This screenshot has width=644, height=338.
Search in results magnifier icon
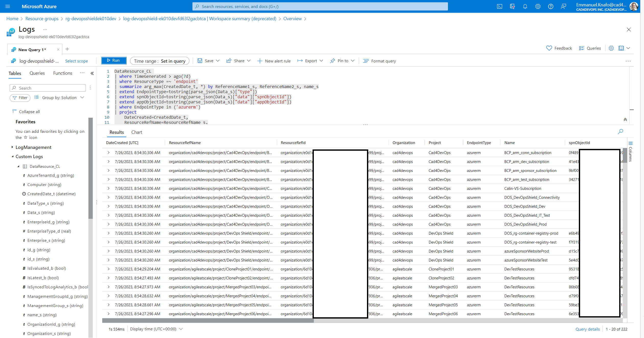coord(620,132)
